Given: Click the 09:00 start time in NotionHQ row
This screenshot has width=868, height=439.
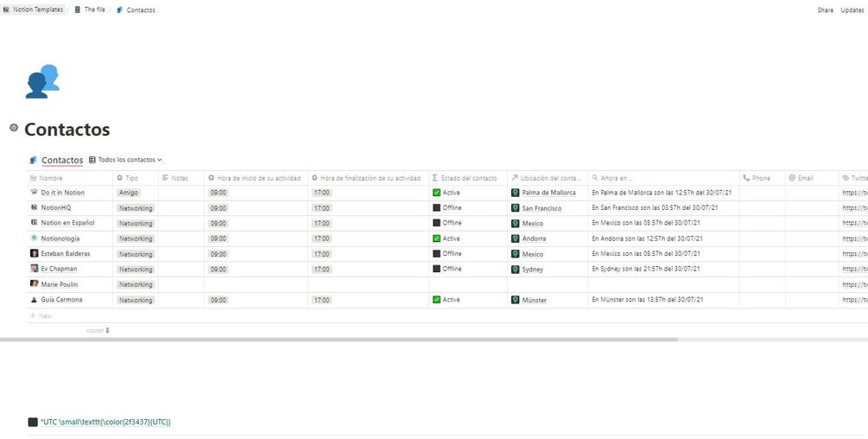Looking at the screenshot, I should tap(219, 208).
